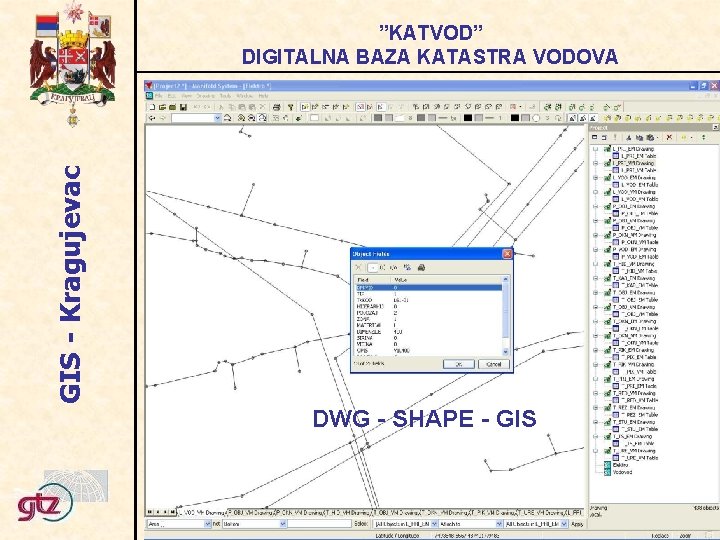720x540 pixels.
Task: Print the drawing with the printer icon
Action: [276, 107]
